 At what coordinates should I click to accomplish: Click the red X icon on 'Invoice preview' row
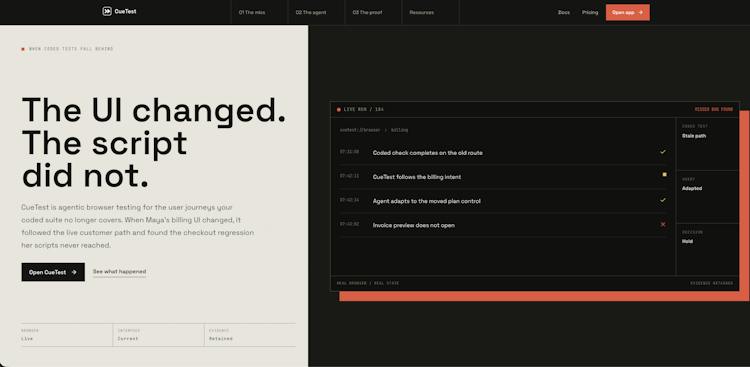[663, 224]
